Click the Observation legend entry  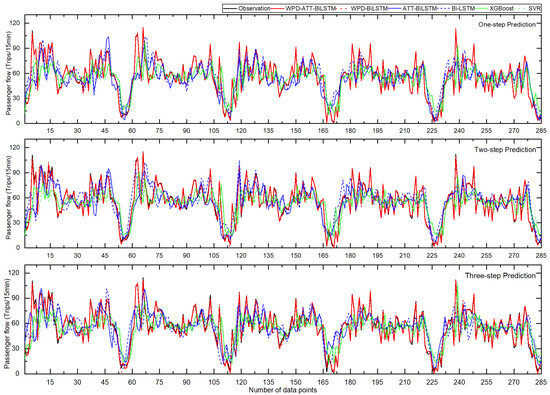(x=247, y=8)
